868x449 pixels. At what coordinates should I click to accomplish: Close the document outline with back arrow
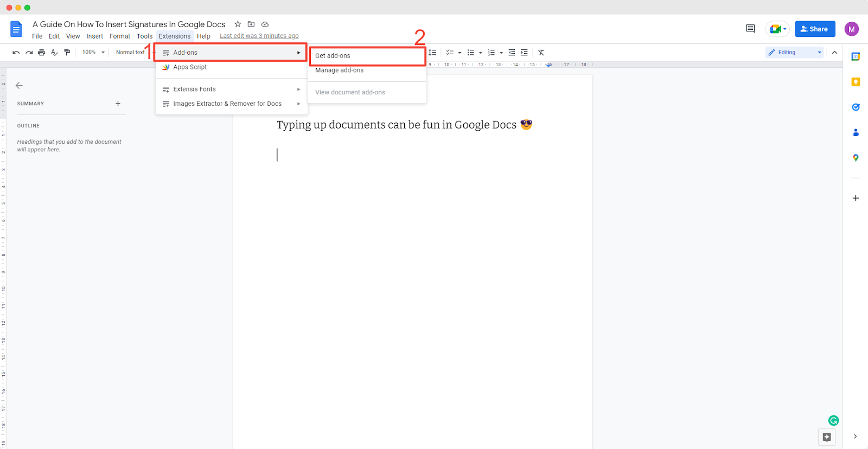19,85
